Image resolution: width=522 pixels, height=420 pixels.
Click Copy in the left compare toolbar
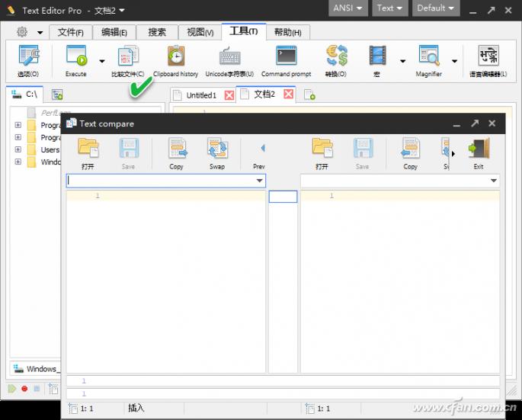pyautogui.click(x=177, y=153)
